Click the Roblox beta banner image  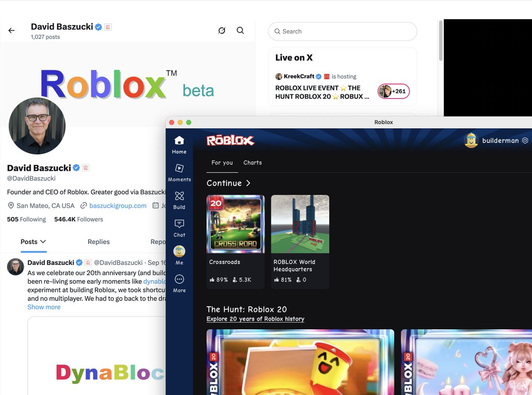click(128, 84)
